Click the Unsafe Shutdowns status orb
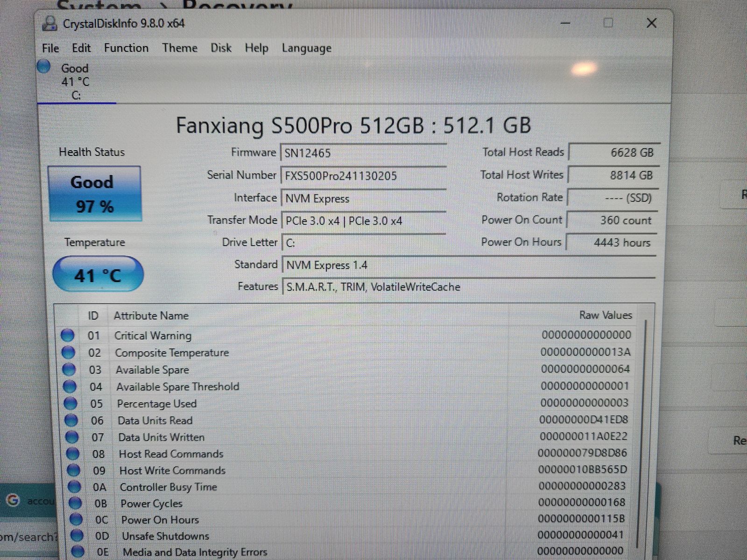Viewport: 747px width, 560px height. 77,536
